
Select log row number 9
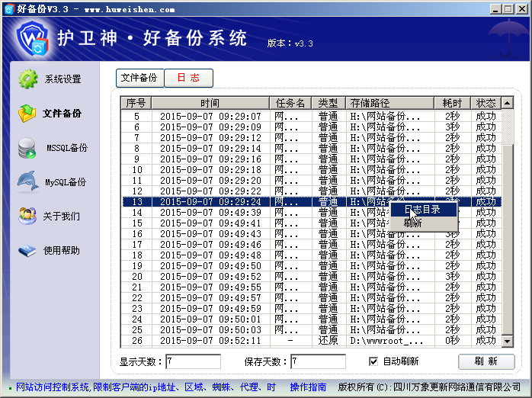[312, 159]
